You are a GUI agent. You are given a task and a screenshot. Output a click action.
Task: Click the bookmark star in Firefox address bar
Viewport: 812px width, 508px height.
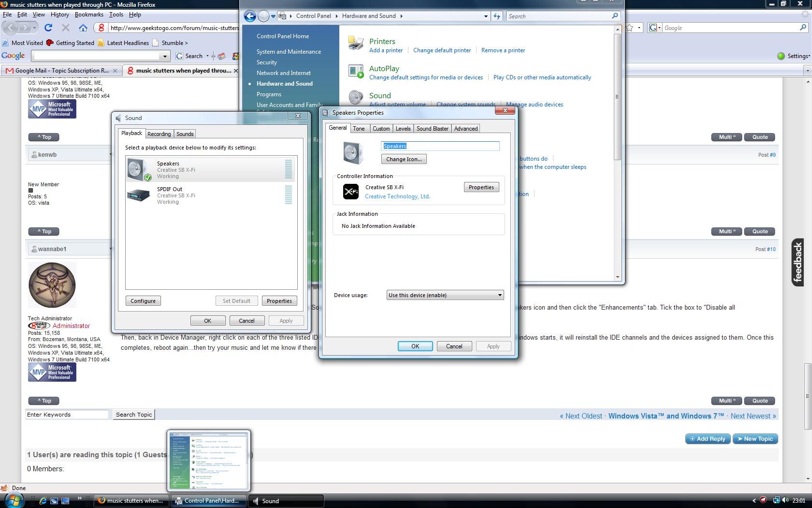(629, 28)
